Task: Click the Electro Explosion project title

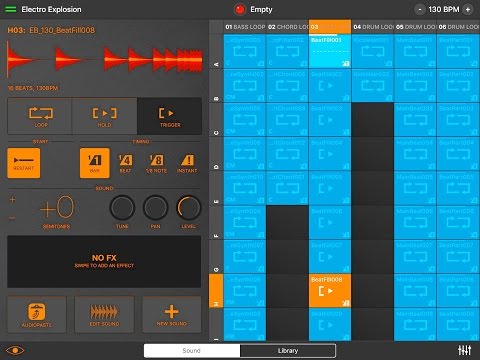Action: pyautogui.click(x=51, y=9)
